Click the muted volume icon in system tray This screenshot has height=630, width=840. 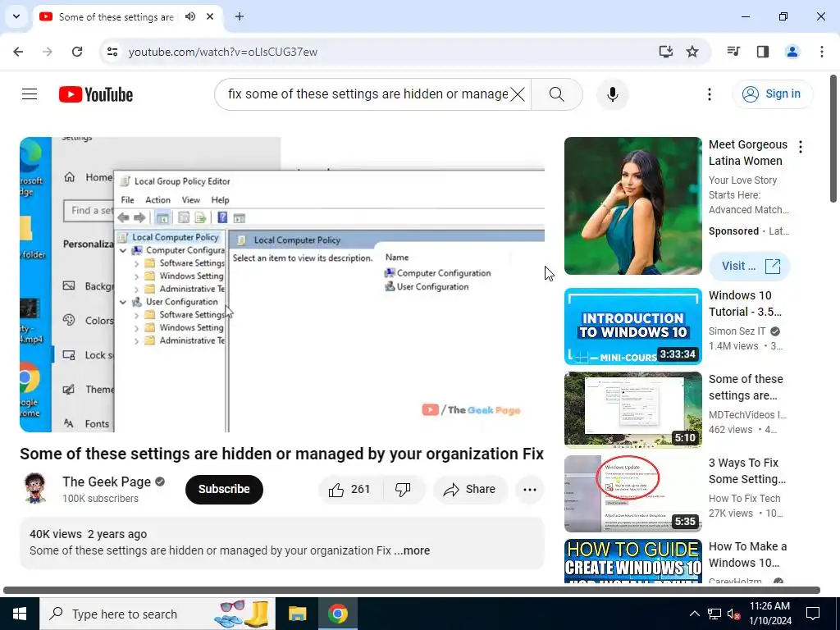point(733,614)
